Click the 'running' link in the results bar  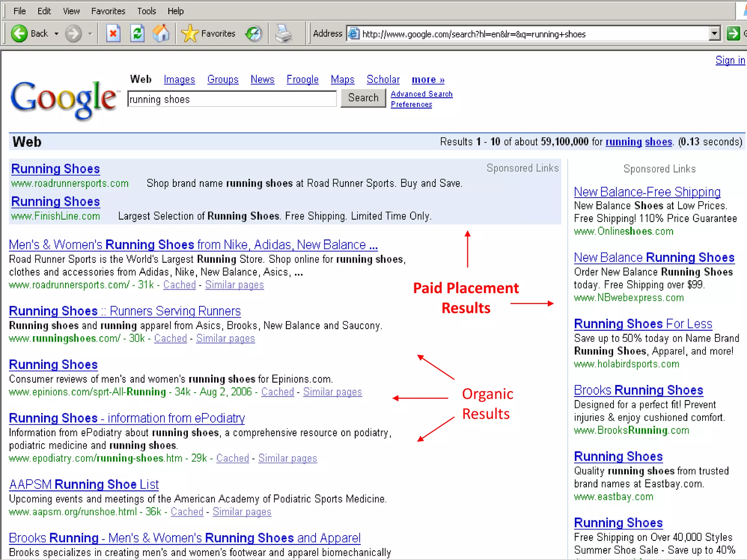point(624,142)
